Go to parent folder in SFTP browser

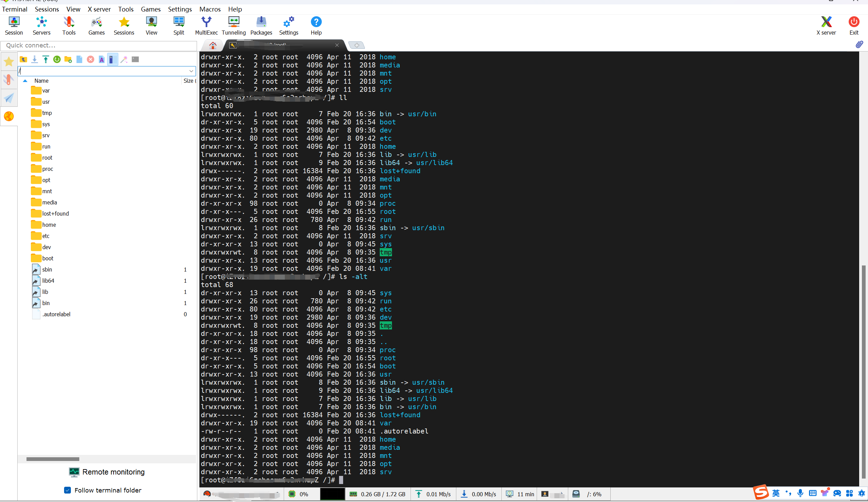click(23, 59)
